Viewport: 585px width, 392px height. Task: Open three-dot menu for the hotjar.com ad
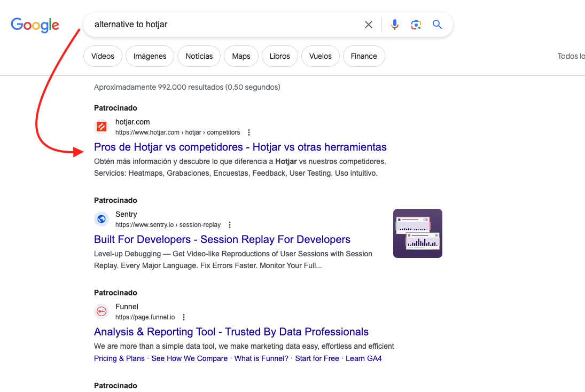tap(249, 132)
